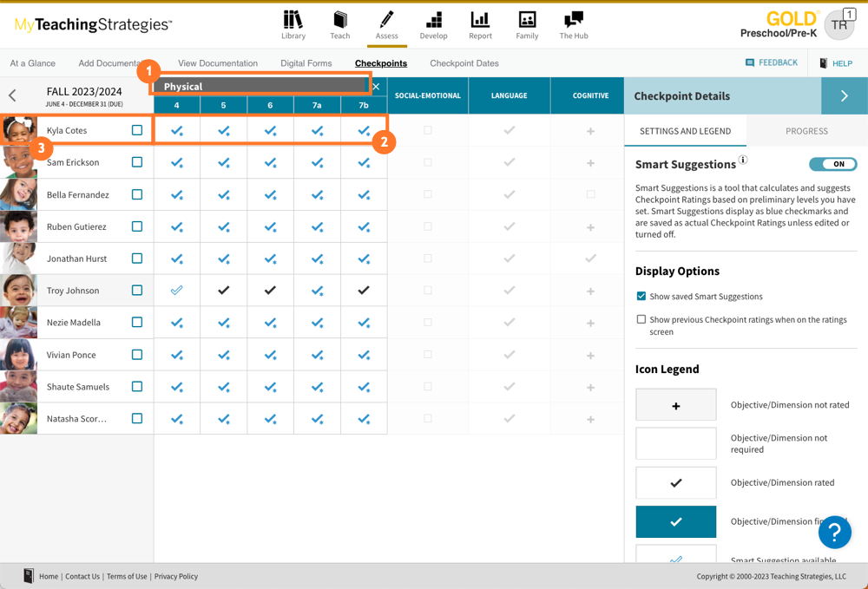Turn off the Smart Suggestions toggle
The height and width of the screenshot is (589, 868).
(832, 164)
